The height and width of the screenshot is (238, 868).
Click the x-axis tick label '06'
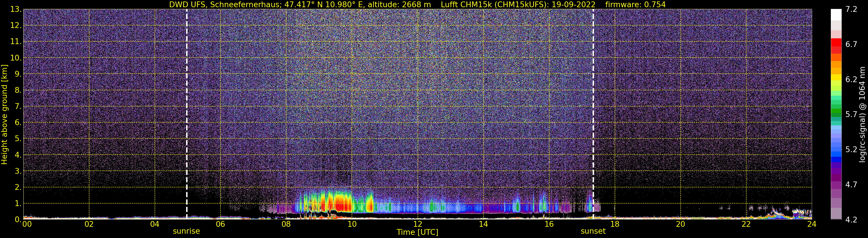[x=220, y=224]
